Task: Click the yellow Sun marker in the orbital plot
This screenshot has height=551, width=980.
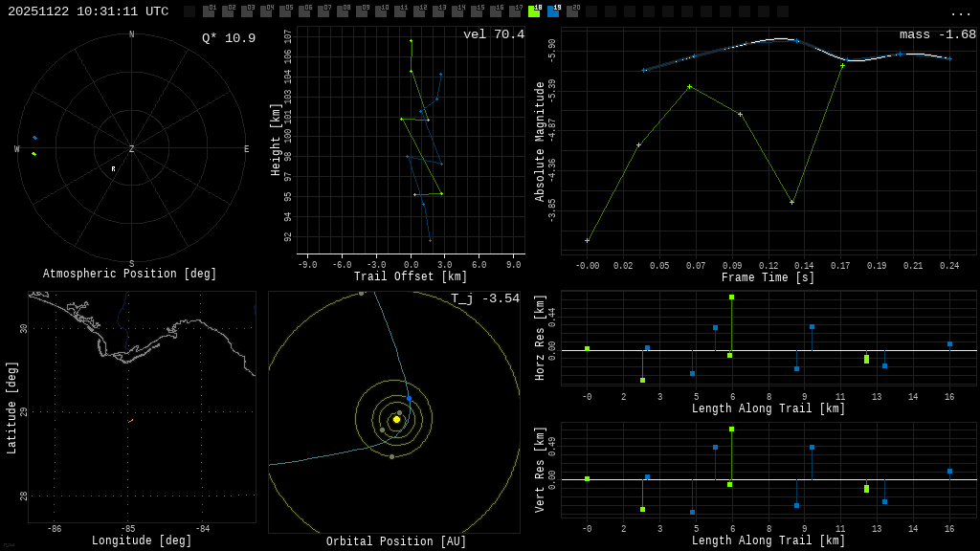Action: pyautogui.click(x=396, y=419)
